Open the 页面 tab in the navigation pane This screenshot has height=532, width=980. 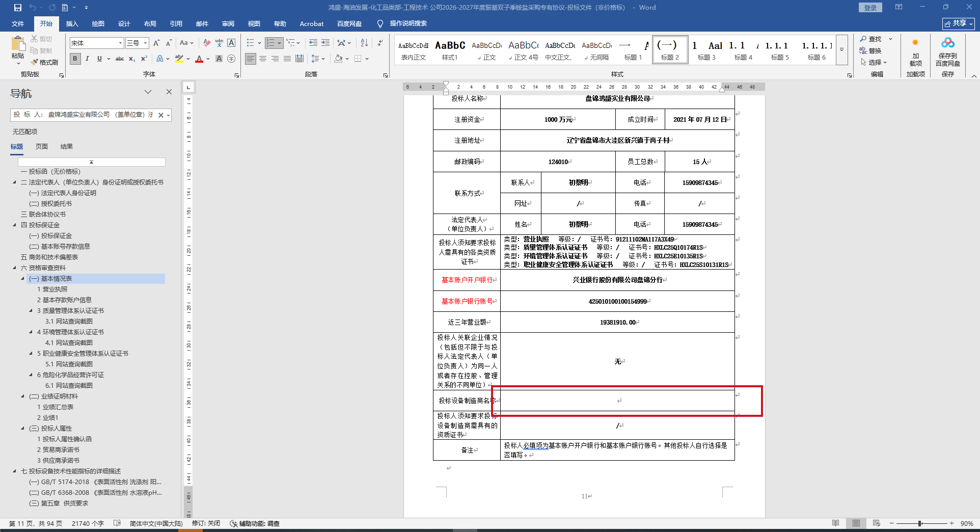point(42,147)
